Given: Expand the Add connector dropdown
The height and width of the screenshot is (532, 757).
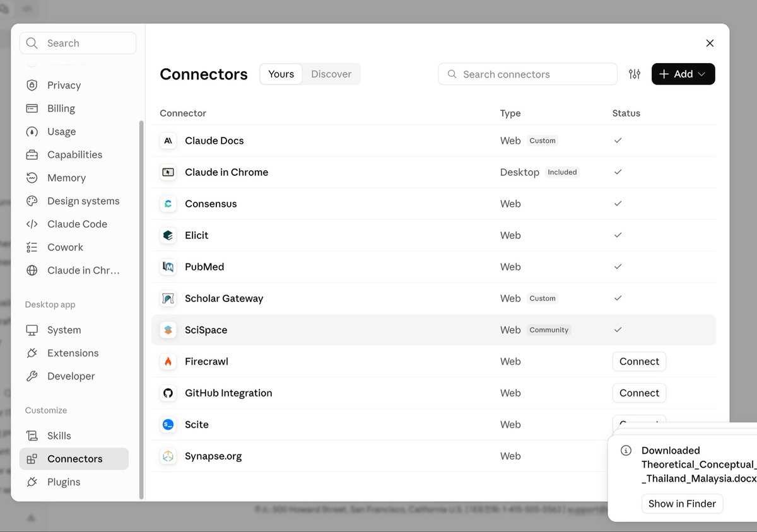Looking at the screenshot, I should pyautogui.click(x=683, y=74).
